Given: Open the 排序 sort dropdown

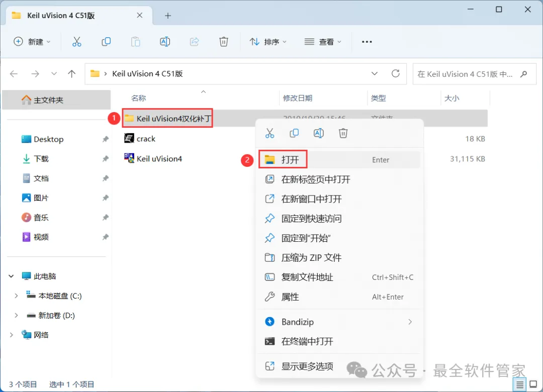Looking at the screenshot, I should pyautogui.click(x=268, y=42).
